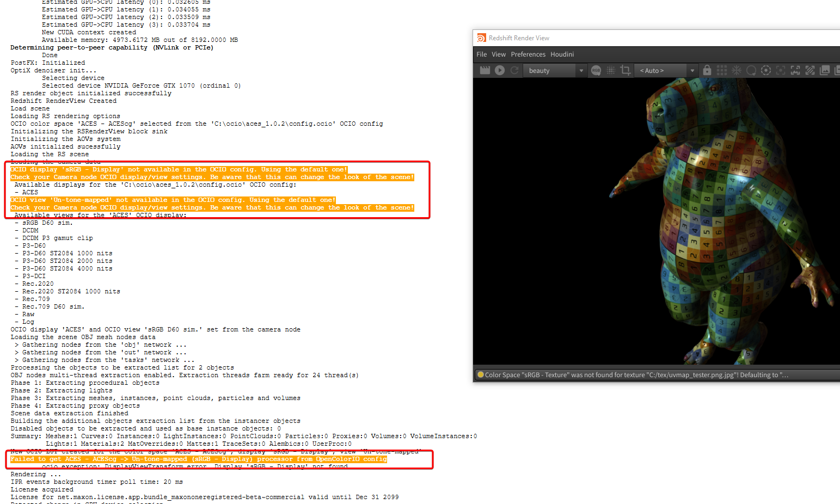Click the frame image snapshot icon
The image size is (840, 504).
[795, 70]
